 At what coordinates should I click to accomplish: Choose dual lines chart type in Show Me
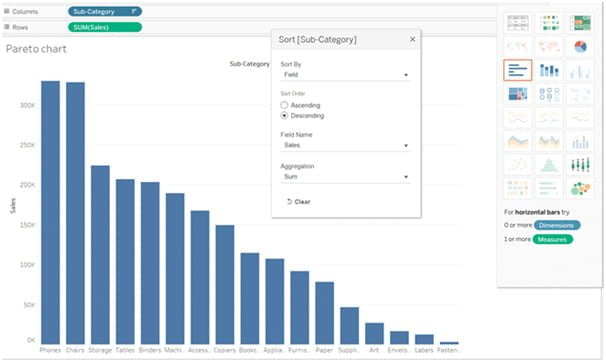tap(580, 117)
